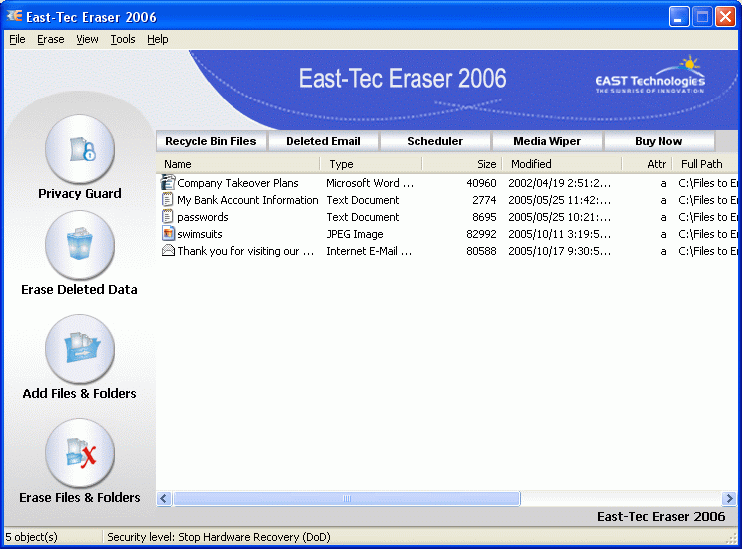The width and height of the screenshot is (742, 549).
Task: Open the View menu
Action: pyautogui.click(x=87, y=39)
